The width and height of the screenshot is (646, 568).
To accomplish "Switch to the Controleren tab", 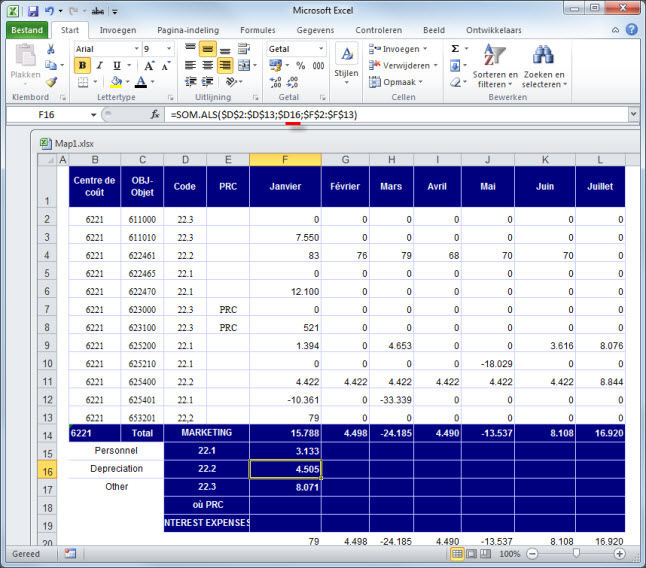I will tap(379, 30).
